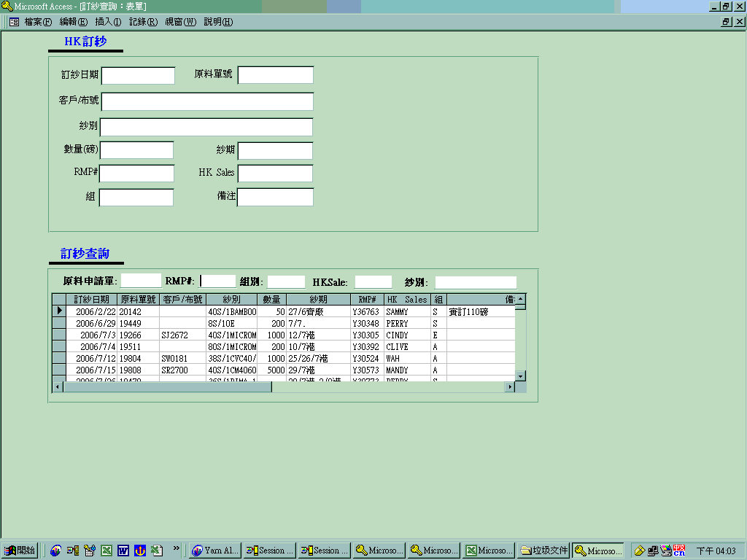Open the Word quick launch icon
Viewport: 747px width, 560px height.
[123, 551]
